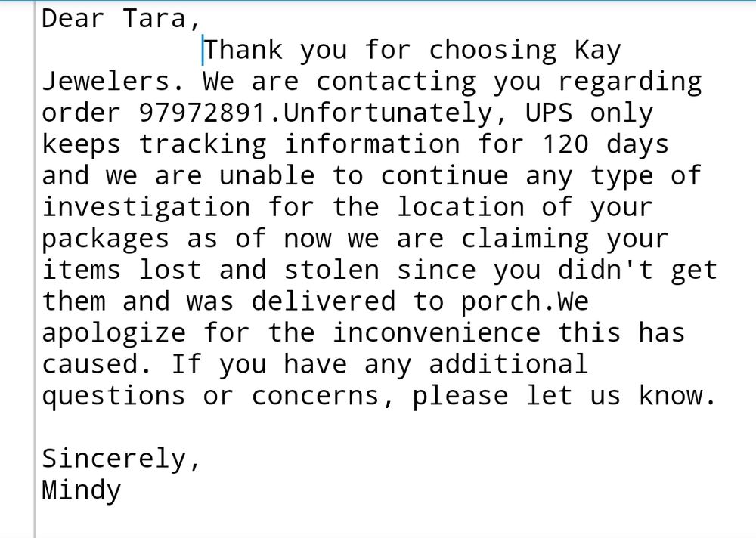Click on the word stolen

pos(332,270)
